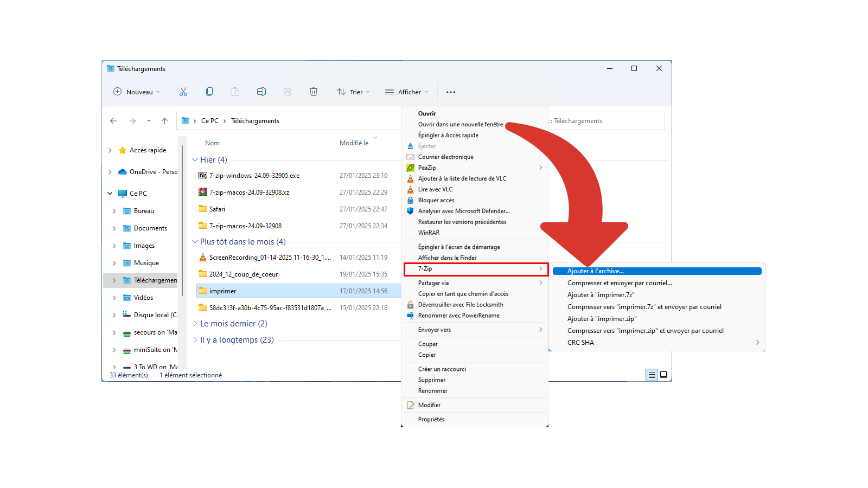
Task: Go up one folder level arrow
Action: [165, 121]
